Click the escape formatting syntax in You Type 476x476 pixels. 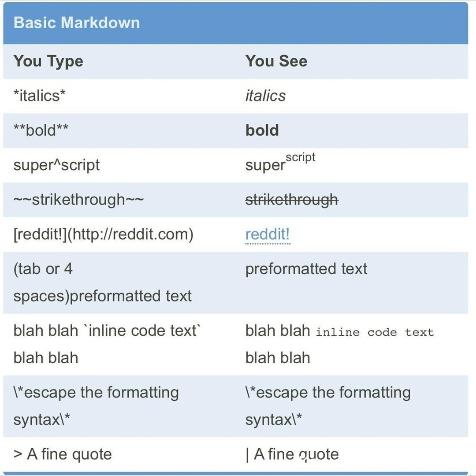(96, 405)
